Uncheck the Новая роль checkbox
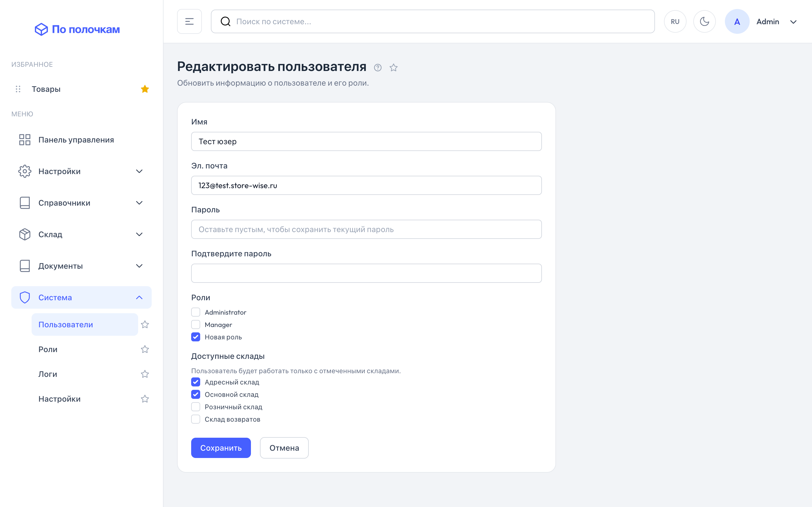The image size is (812, 507). (x=196, y=337)
